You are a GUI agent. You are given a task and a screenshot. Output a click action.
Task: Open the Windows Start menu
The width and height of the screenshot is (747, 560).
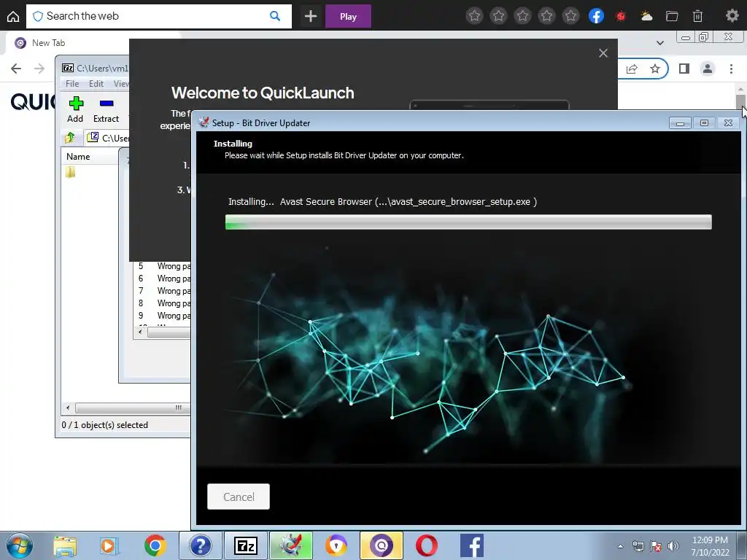(x=19, y=545)
